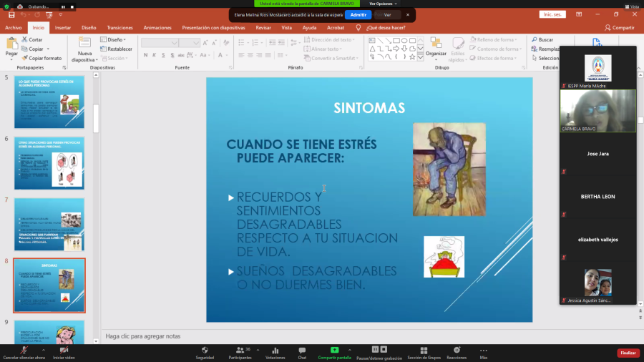This screenshot has width=644, height=362.
Task: Click the Admitir button
Action: pos(358,14)
